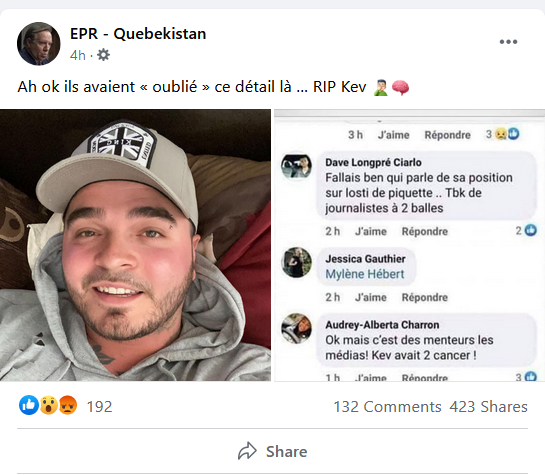545x475 pixels.
Task: Click the Share button label
Action: [x=286, y=452]
